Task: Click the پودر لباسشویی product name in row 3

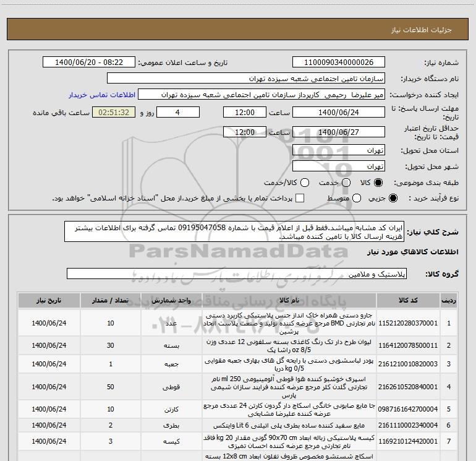Action: (x=289, y=364)
